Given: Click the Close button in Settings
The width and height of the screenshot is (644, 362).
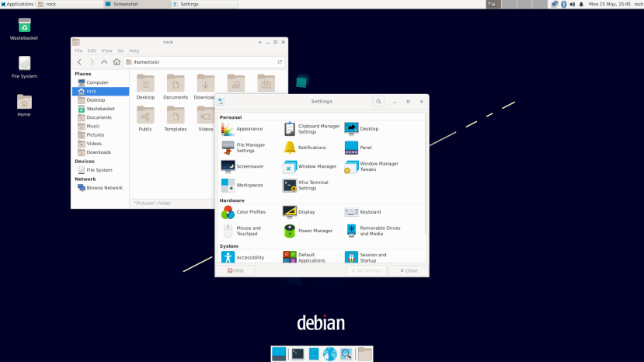Looking at the screenshot, I should (x=409, y=271).
